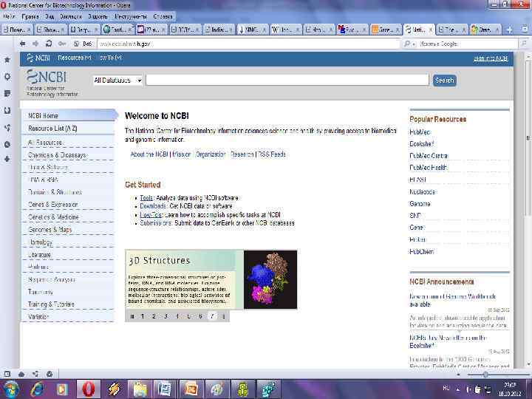Click the Windows Start button

point(11,389)
